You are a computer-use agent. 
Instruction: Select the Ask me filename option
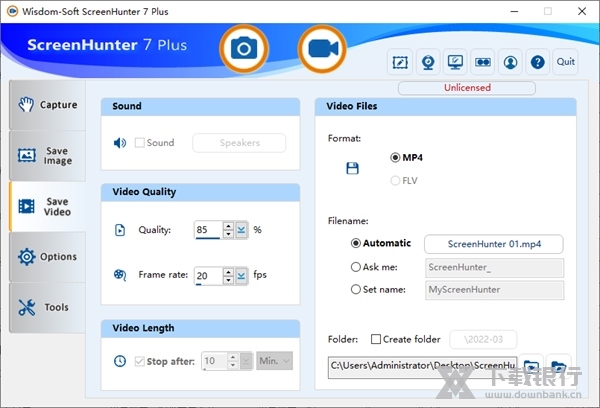356,267
